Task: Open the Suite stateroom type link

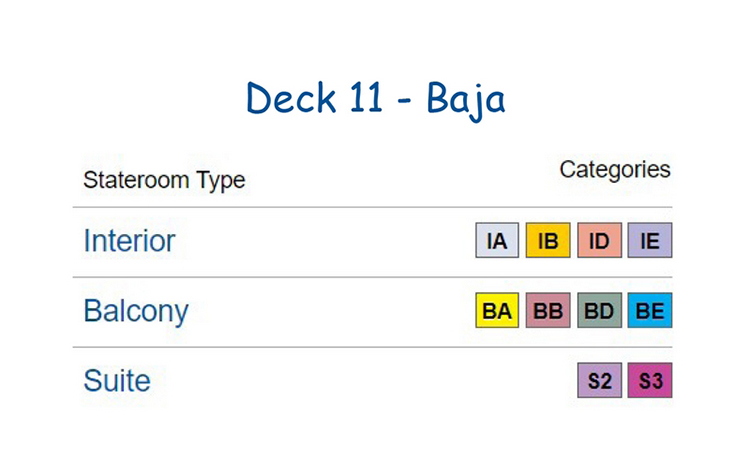Action: [117, 381]
